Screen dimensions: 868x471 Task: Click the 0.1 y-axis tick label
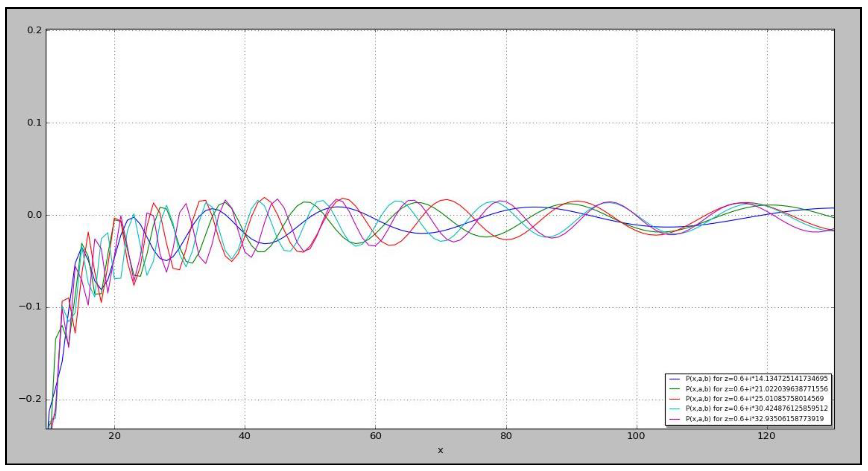pyautogui.click(x=34, y=123)
